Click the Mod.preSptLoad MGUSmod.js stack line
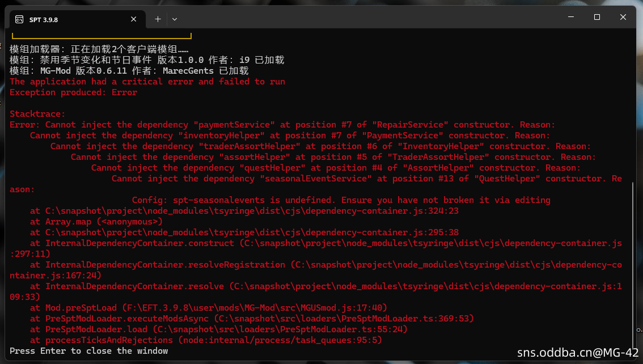Screen dimensions: 643x364 pyautogui.click(x=208, y=308)
